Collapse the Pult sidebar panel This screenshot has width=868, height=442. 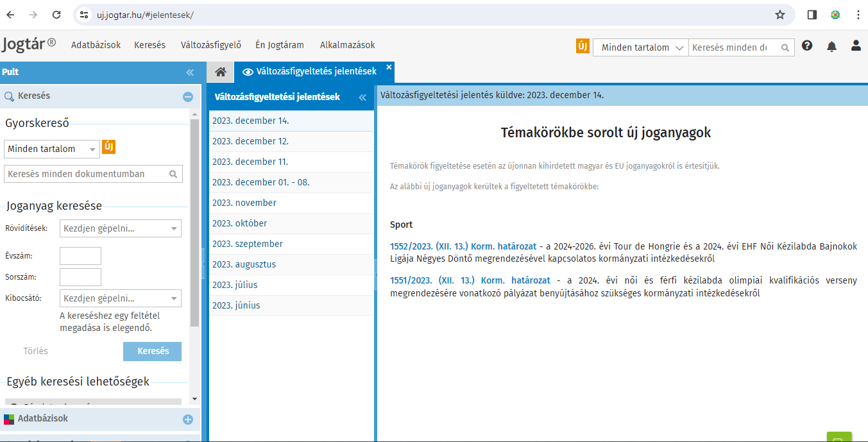190,72
